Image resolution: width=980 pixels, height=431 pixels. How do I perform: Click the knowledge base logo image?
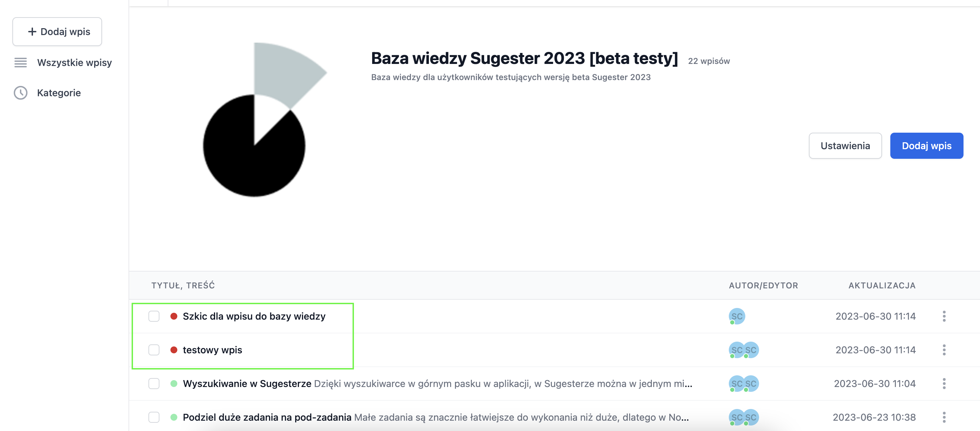pos(265,120)
